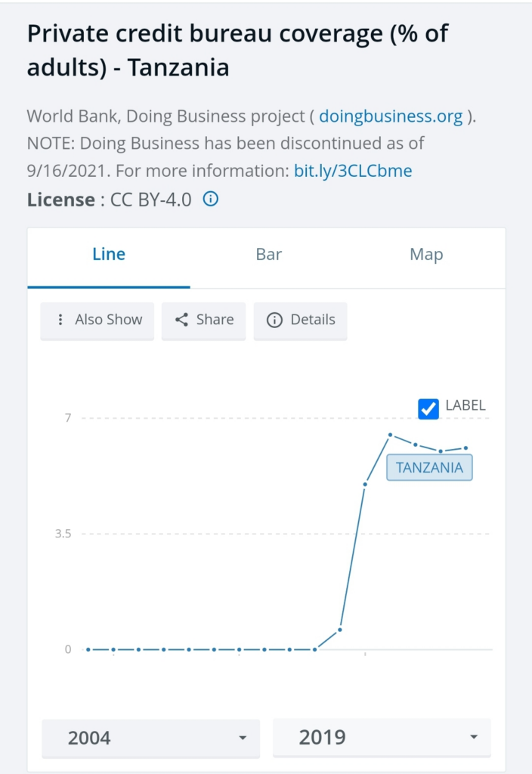
Task: Click the peak data point on the line
Action: click(390, 435)
